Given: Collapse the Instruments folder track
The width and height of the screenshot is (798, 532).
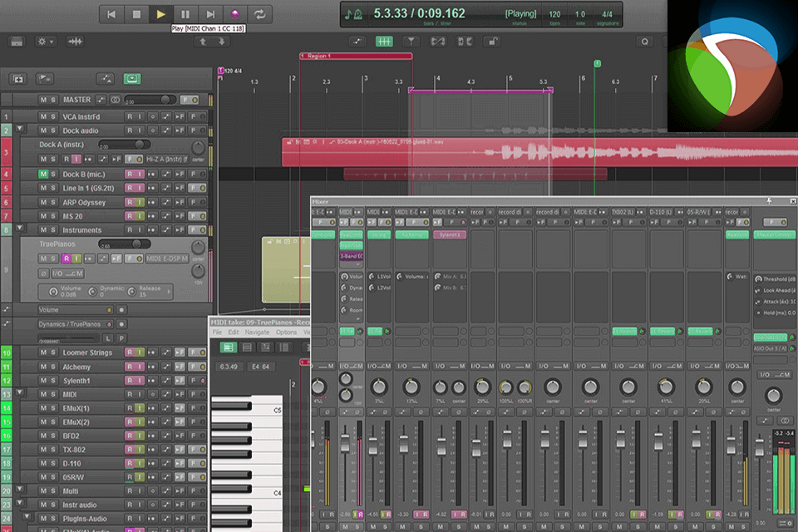Looking at the screenshot, I should coord(18,229).
